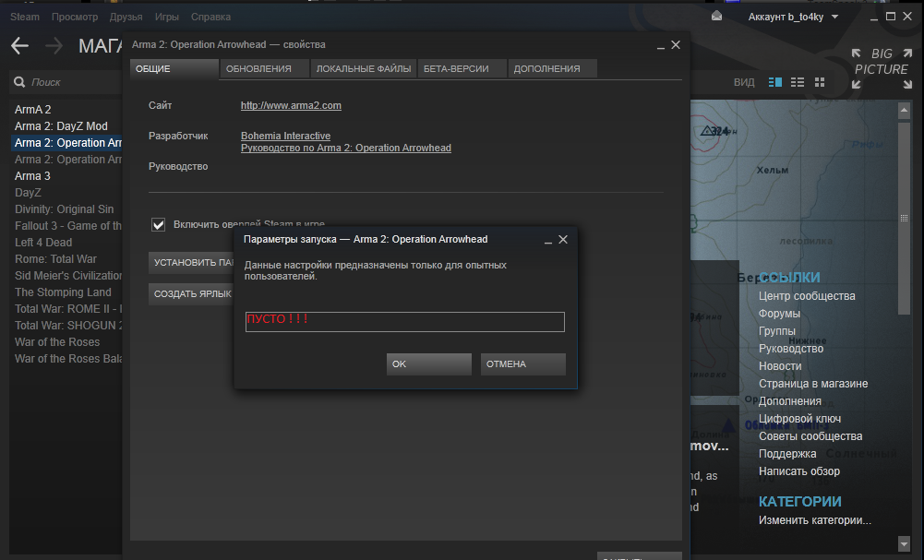Screen dimensions: 924x560
Task: Click the library page scrollbar thumb
Action: [x=904, y=218]
